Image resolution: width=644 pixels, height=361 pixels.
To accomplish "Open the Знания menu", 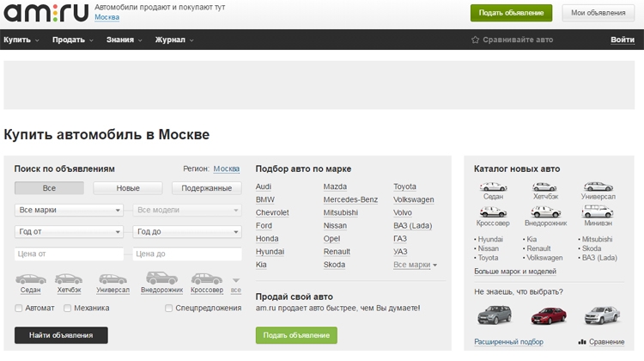I will point(124,40).
